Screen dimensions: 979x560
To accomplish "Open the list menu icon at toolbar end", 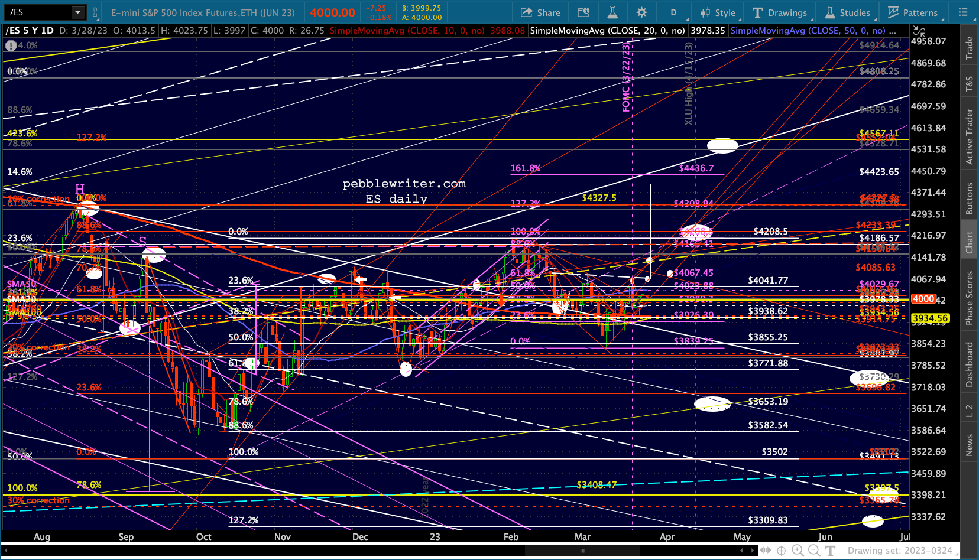I will point(963,12).
